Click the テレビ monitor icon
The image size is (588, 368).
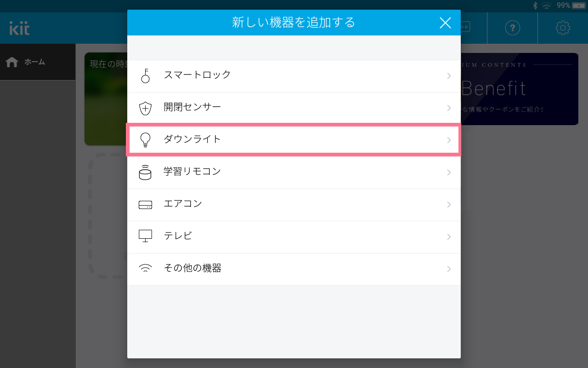coord(145,236)
